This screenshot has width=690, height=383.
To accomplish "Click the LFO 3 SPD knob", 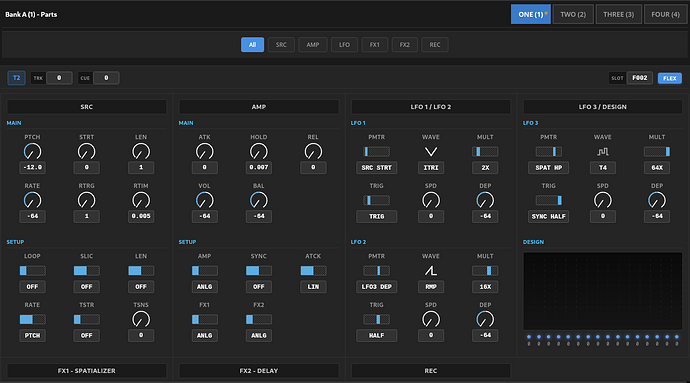I will coord(603,200).
